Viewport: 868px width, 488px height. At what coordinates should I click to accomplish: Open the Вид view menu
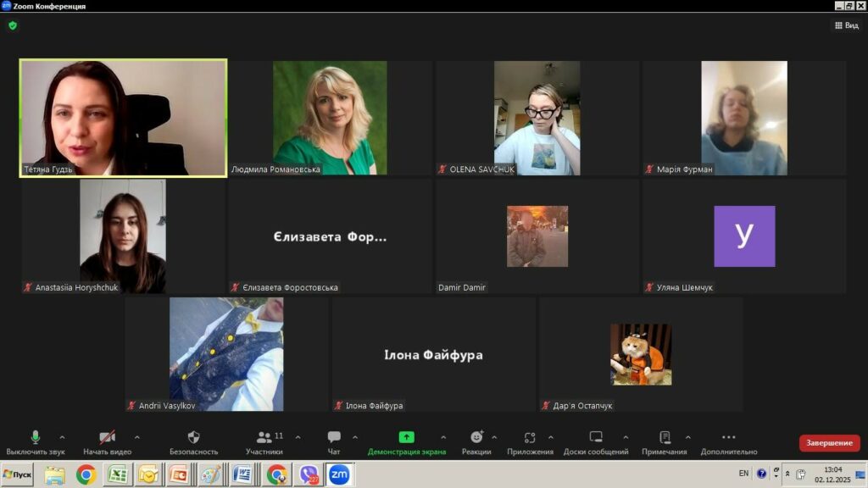[x=846, y=25]
